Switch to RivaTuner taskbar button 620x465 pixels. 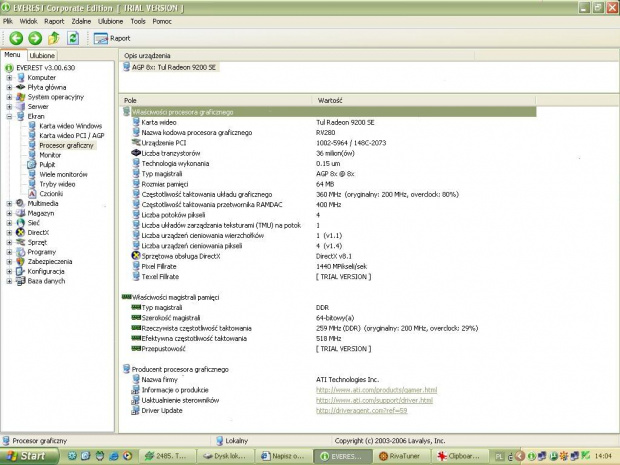tap(401, 456)
